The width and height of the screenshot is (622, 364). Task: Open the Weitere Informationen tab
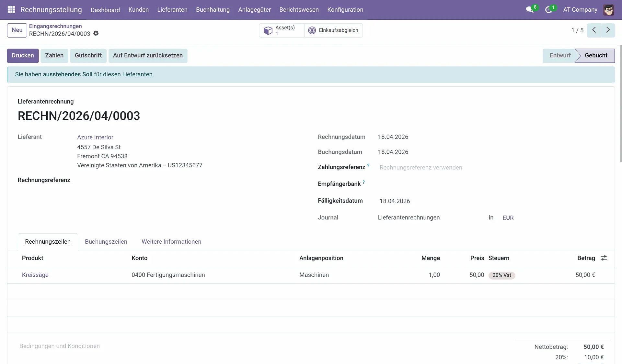[x=171, y=242]
